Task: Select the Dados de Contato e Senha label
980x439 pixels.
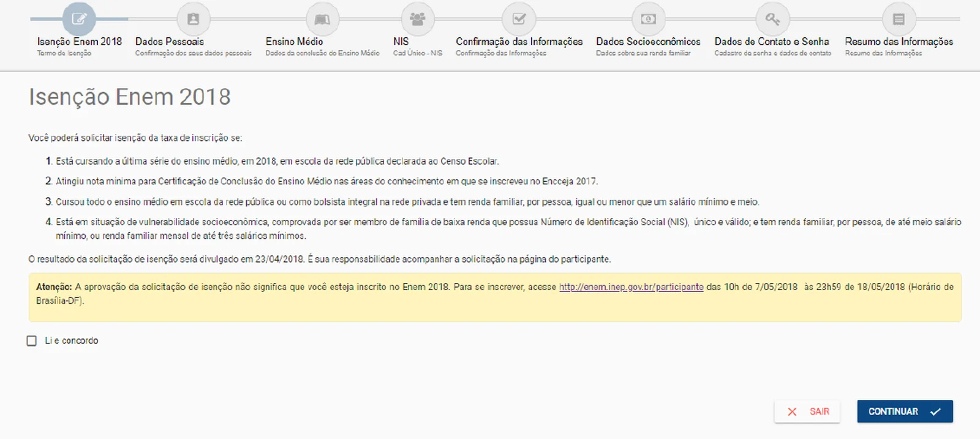Action: pyautogui.click(x=772, y=42)
